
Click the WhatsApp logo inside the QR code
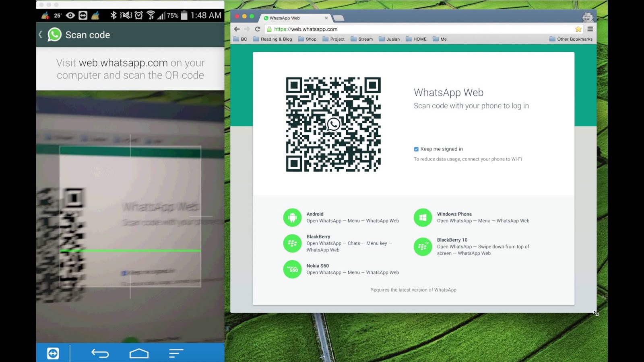pos(333,124)
